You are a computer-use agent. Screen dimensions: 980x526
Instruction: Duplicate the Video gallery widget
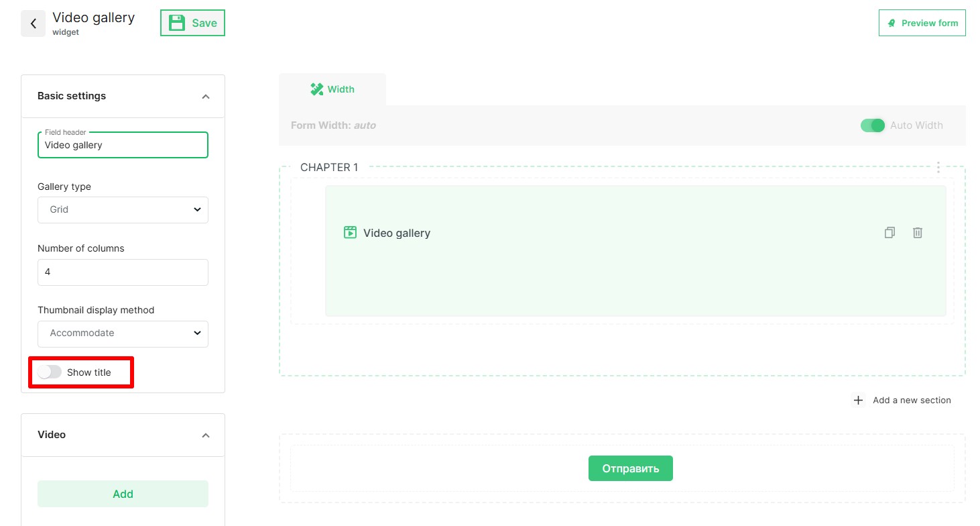(890, 233)
